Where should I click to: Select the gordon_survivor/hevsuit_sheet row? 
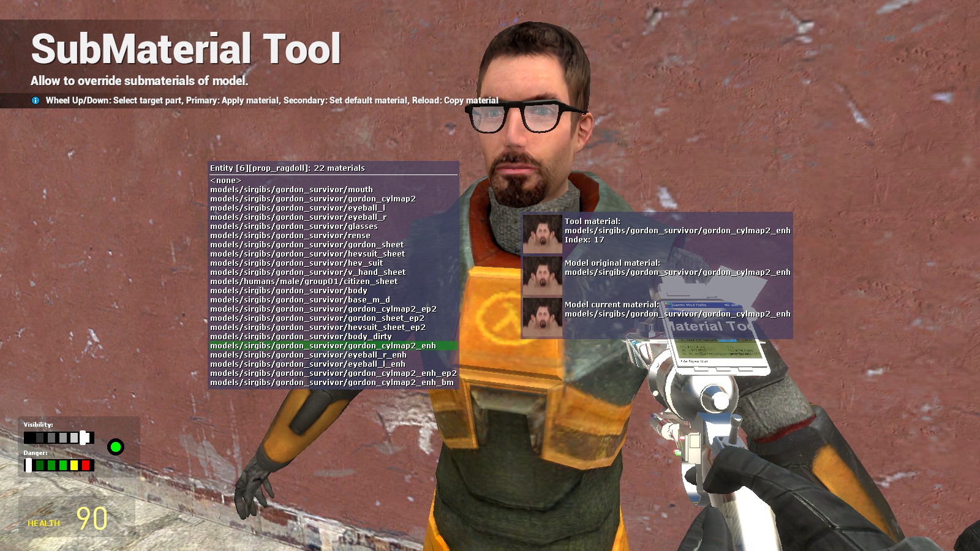point(333,254)
